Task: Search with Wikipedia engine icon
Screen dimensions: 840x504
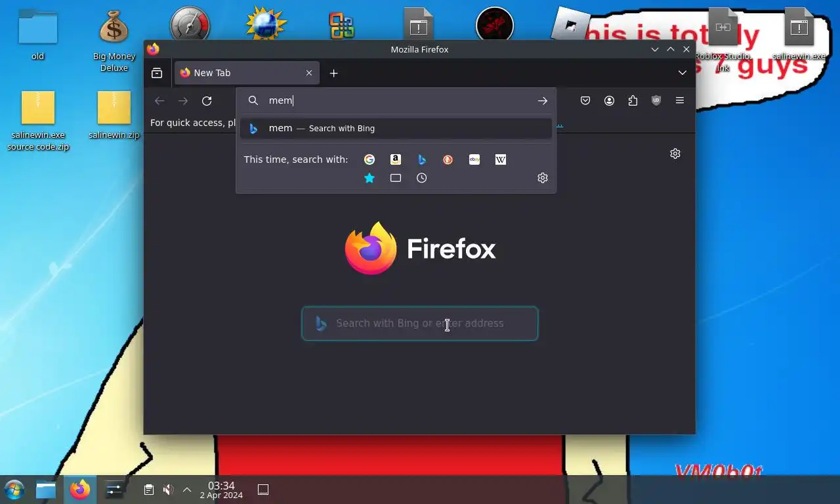Action: (501, 159)
